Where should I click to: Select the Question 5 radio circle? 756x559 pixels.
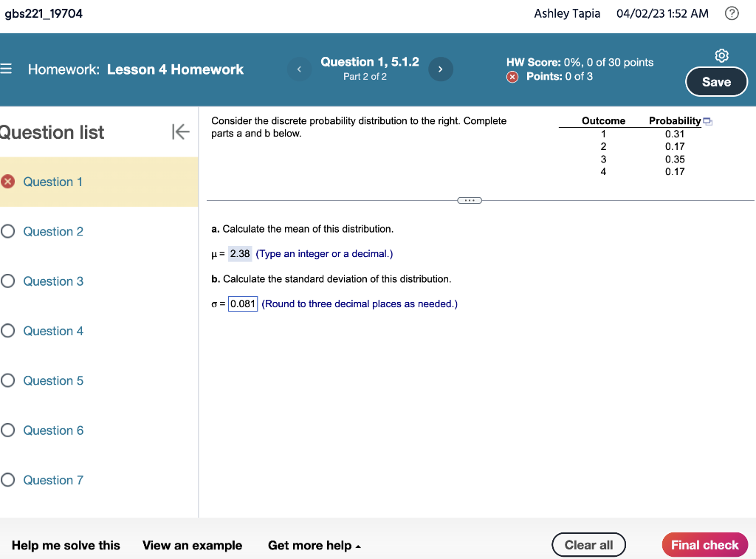[x=7, y=380]
